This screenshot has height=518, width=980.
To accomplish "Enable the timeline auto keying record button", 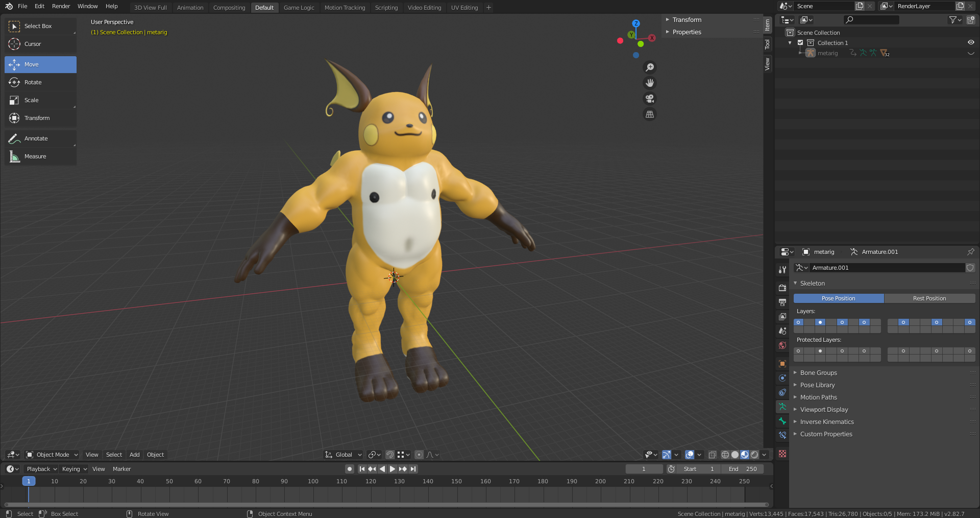I will tap(350, 469).
